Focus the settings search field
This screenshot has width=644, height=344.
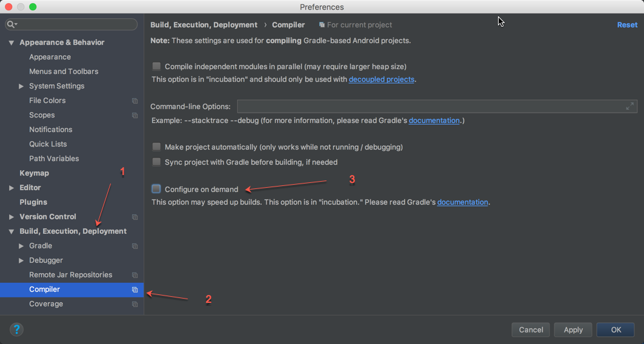(x=71, y=24)
